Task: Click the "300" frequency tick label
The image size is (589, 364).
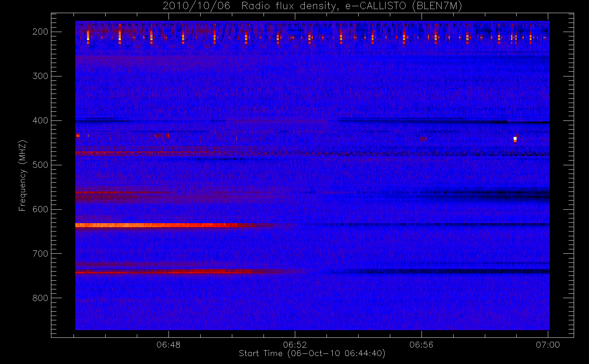Action: click(40, 76)
